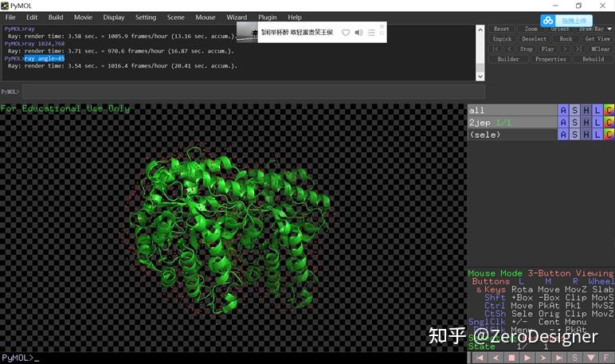Image resolution: width=615 pixels, height=364 pixels.
Task: Jump to last frame in bottom movie controls
Action: click(x=559, y=358)
